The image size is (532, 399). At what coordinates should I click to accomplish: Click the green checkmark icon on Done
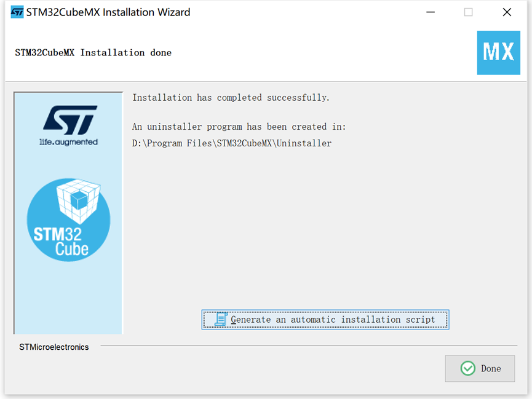pyautogui.click(x=468, y=368)
